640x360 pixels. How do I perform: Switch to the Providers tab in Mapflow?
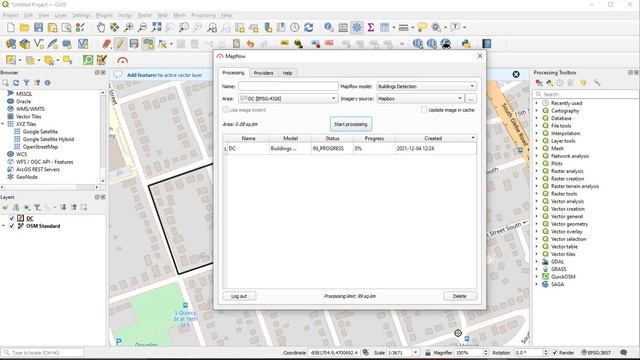[263, 73]
